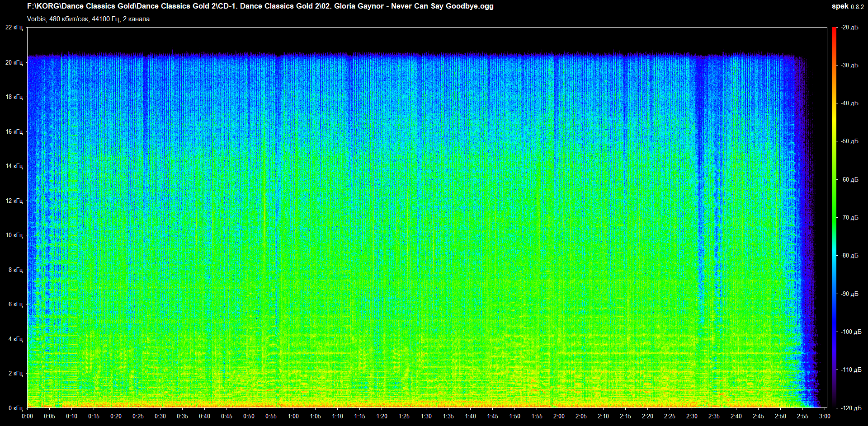
Task: Select the 0:30 time axis tick
Action: (160, 416)
